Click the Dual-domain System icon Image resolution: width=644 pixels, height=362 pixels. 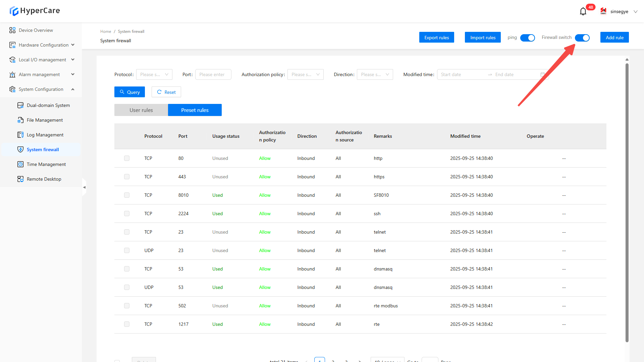click(x=20, y=105)
